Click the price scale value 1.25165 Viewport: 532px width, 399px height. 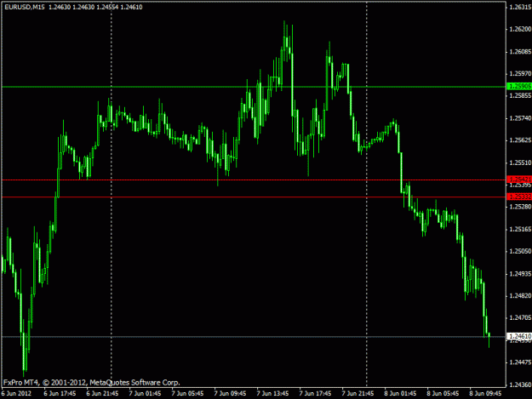[x=520, y=229]
